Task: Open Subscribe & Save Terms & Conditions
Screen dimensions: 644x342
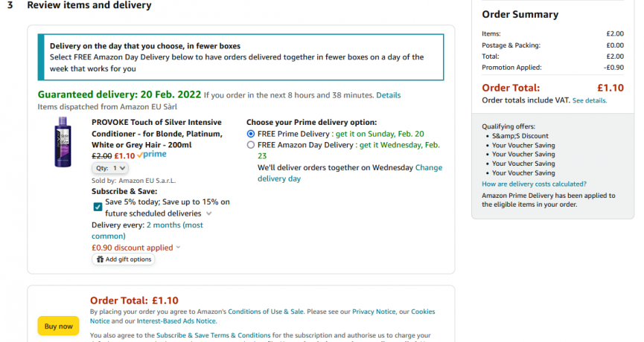Action: pyautogui.click(x=213, y=335)
